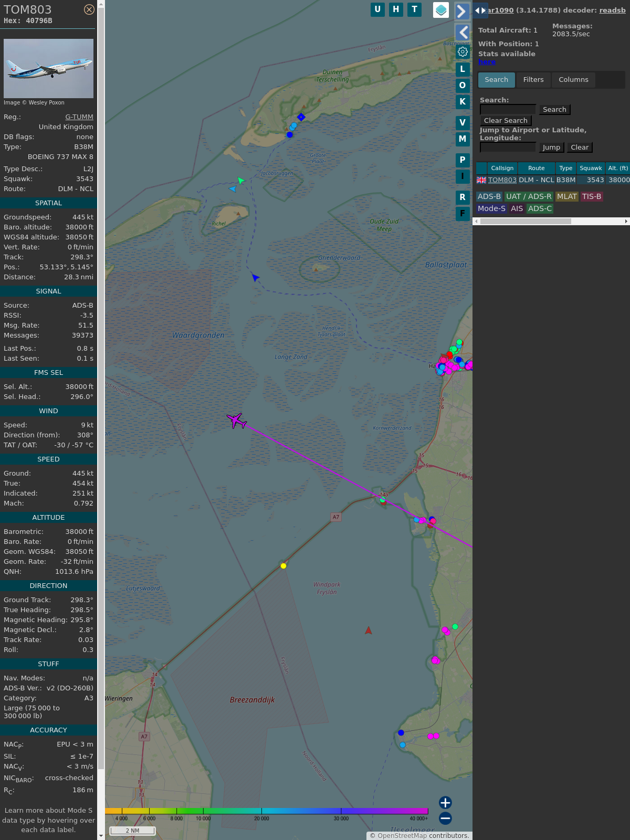This screenshot has width=630, height=840.
Task: Toggle the U map button
Action: [x=377, y=9]
